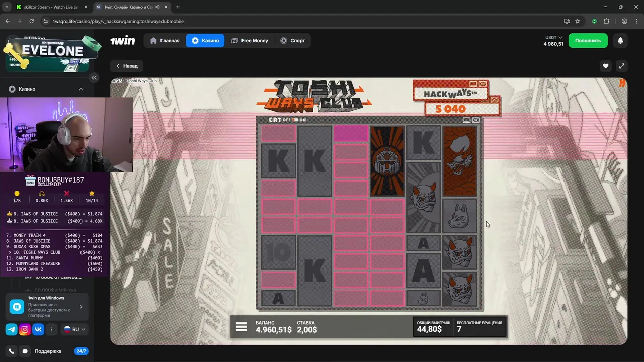Click the 1win logo
Viewport: 644px width, 362px height.
[123, 41]
